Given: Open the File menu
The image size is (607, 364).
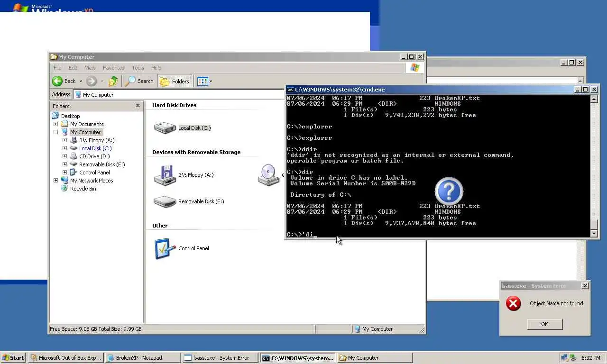Looking at the screenshot, I should [x=57, y=68].
